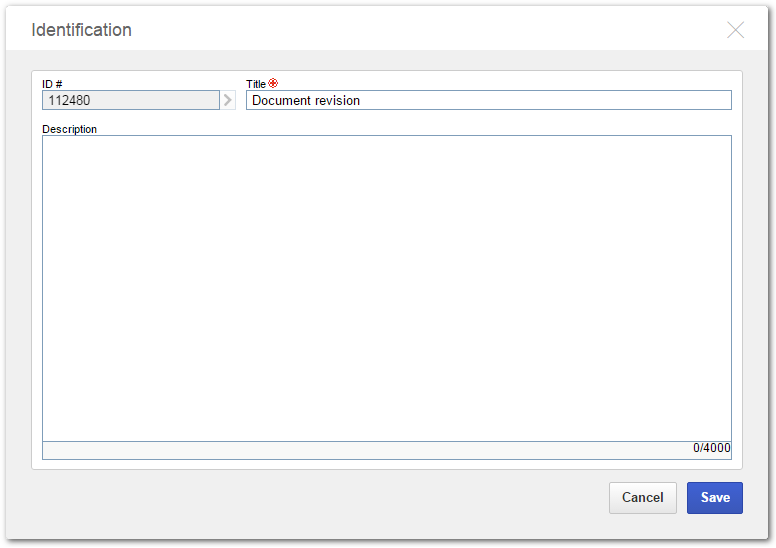Click the ID # label
Viewport: 776px width, 548px height.
tap(52, 84)
